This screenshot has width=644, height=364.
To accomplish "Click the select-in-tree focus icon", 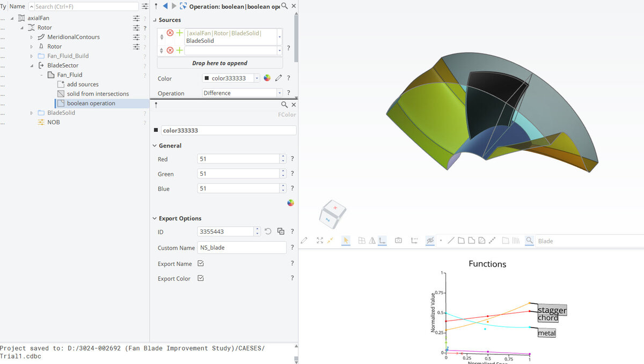I will point(183,6).
